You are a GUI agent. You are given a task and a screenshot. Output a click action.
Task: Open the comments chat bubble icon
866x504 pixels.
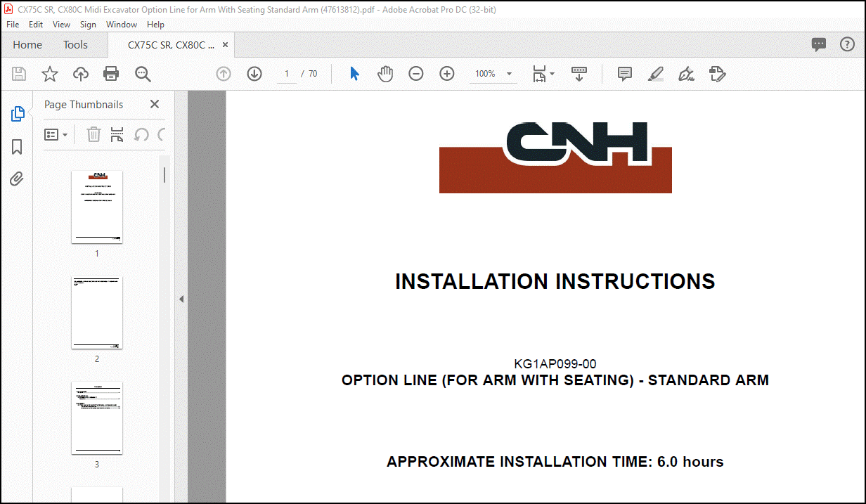[819, 44]
